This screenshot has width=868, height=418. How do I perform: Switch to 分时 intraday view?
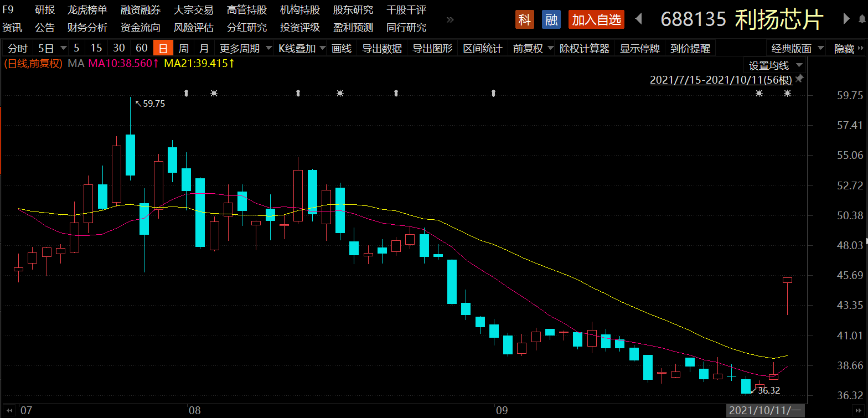18,48
